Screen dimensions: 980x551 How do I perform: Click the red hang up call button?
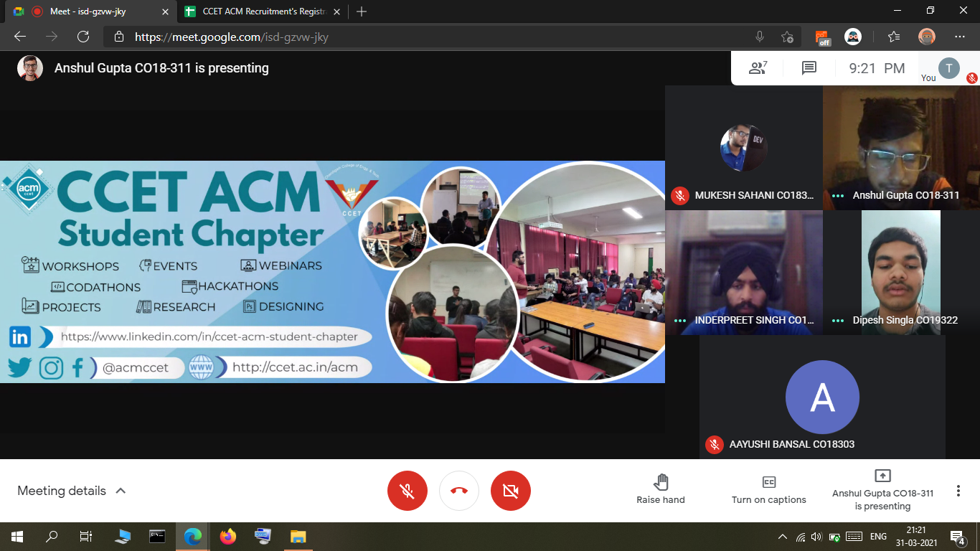[x=459, y=491]
